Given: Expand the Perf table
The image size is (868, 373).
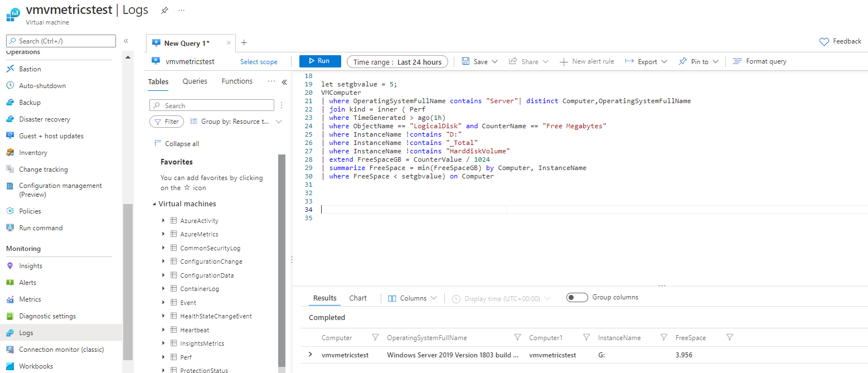Looking at the screenshot, I should point(163,357).
